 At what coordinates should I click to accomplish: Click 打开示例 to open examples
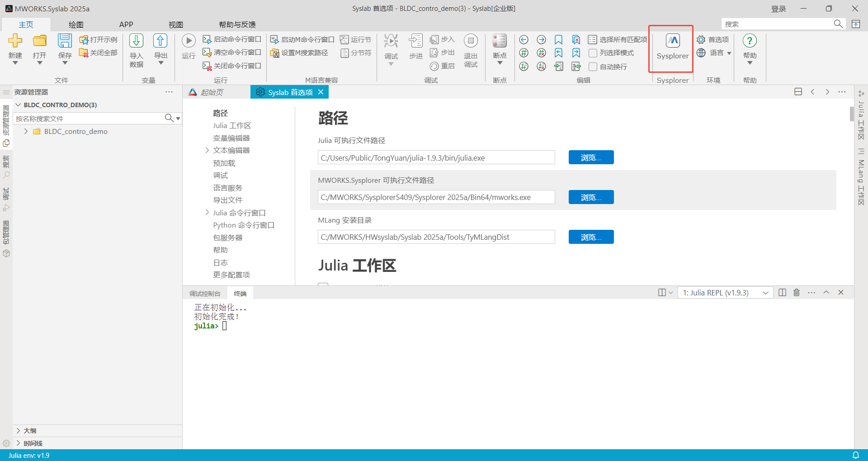[x=98, y=40]
